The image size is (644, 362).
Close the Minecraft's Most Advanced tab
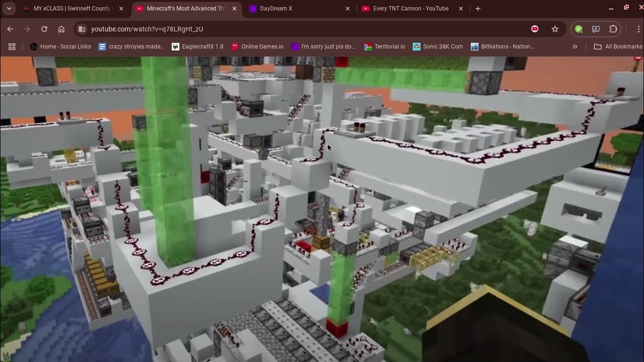coord(234,9)
